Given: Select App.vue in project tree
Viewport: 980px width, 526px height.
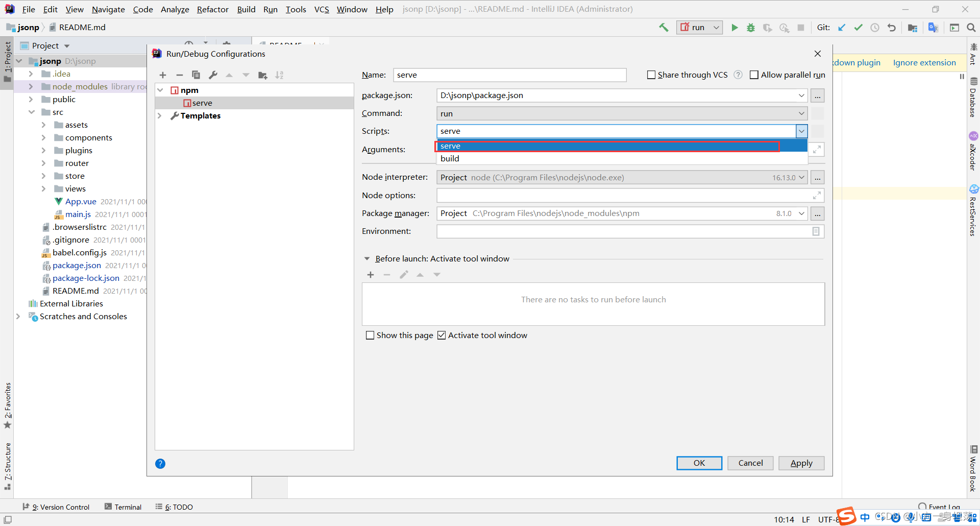Looking at the screenshot, I should pos(81,202).
